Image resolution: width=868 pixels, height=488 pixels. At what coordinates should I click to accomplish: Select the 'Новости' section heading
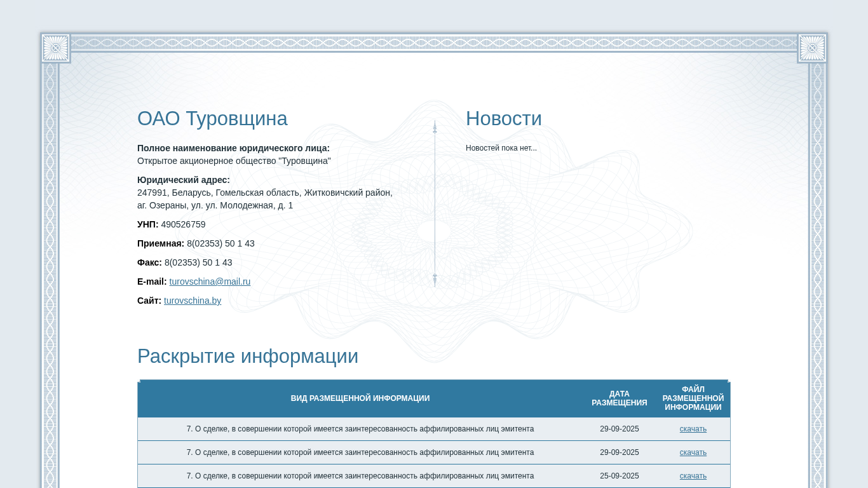click(x=503, y=119)
